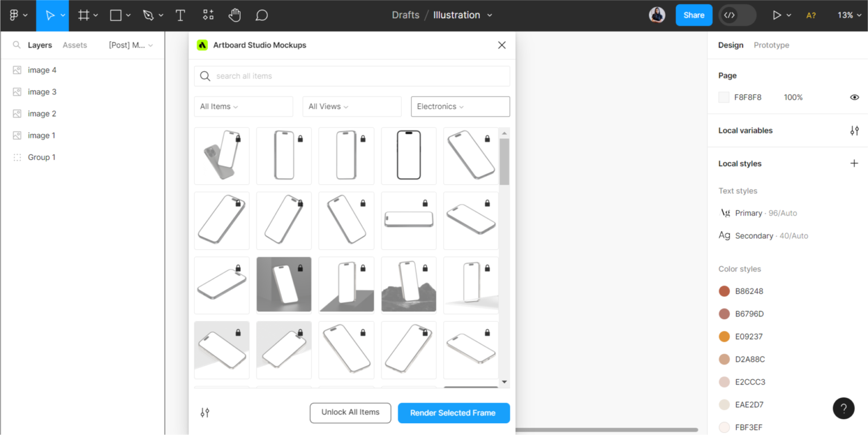The width and height of the screenshot is (868, 435).
Task: Select the Frame tool
Action: tap(84, 15)
